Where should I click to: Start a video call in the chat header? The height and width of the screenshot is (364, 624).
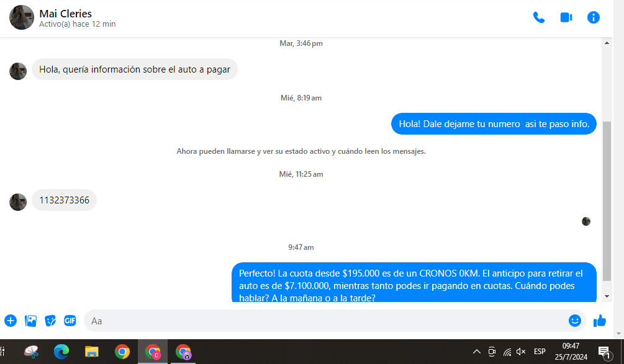[566, 17]
